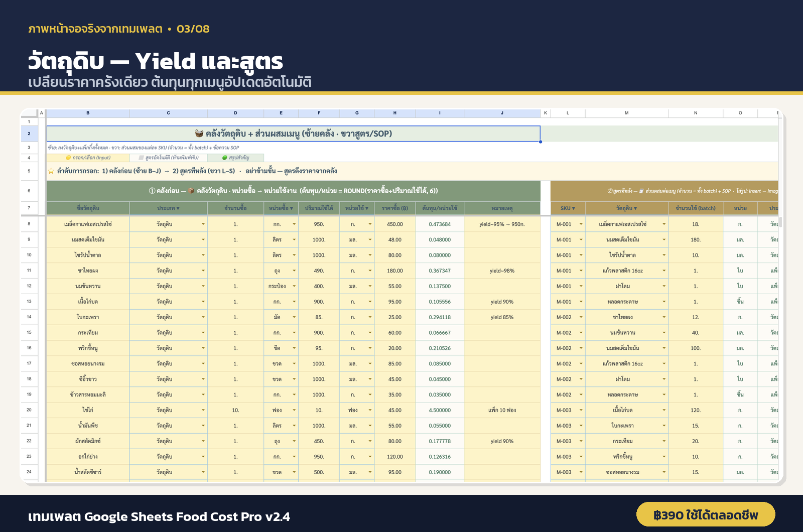Open the วัตถุดิบ dropdown for พริกขี้หนู in the recipe table
The image size is (803, 532).
664,457
